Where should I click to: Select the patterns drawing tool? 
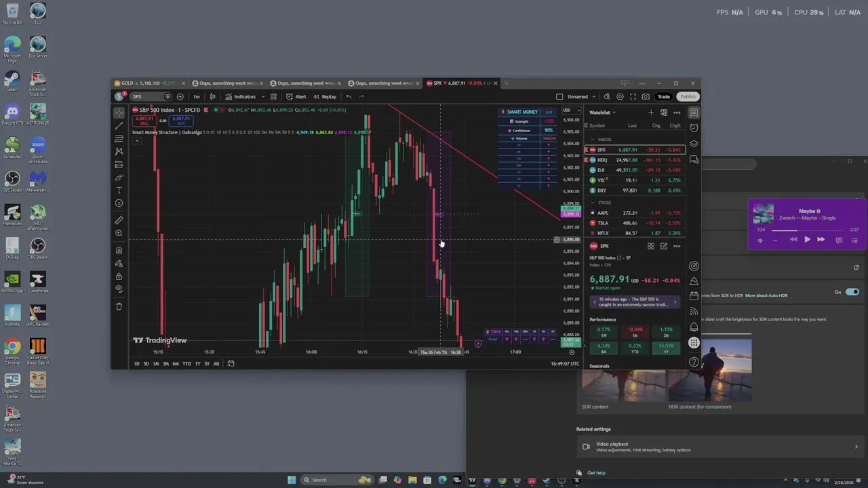[x=119, y=151]
